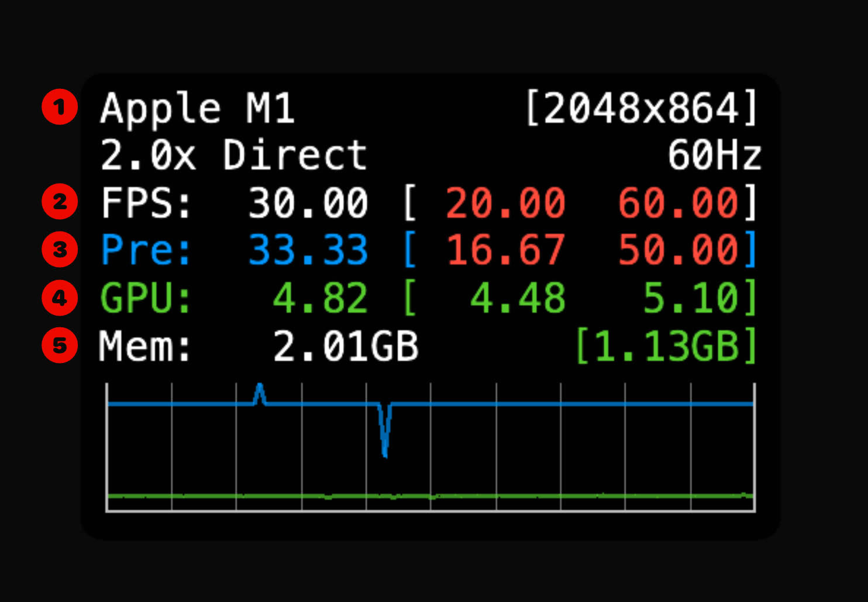Select the GPU time value "4.82"
868x602 pixels.
click(320, 298)
